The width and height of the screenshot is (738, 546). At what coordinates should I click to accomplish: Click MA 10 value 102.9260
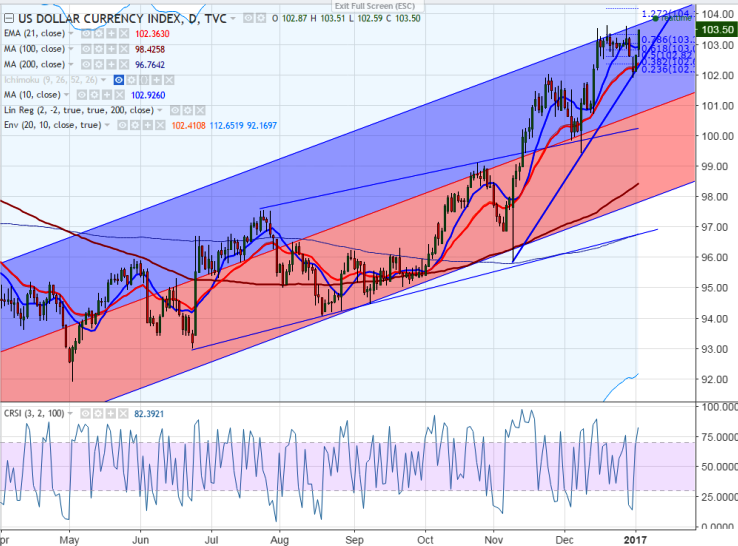(148, 96)
